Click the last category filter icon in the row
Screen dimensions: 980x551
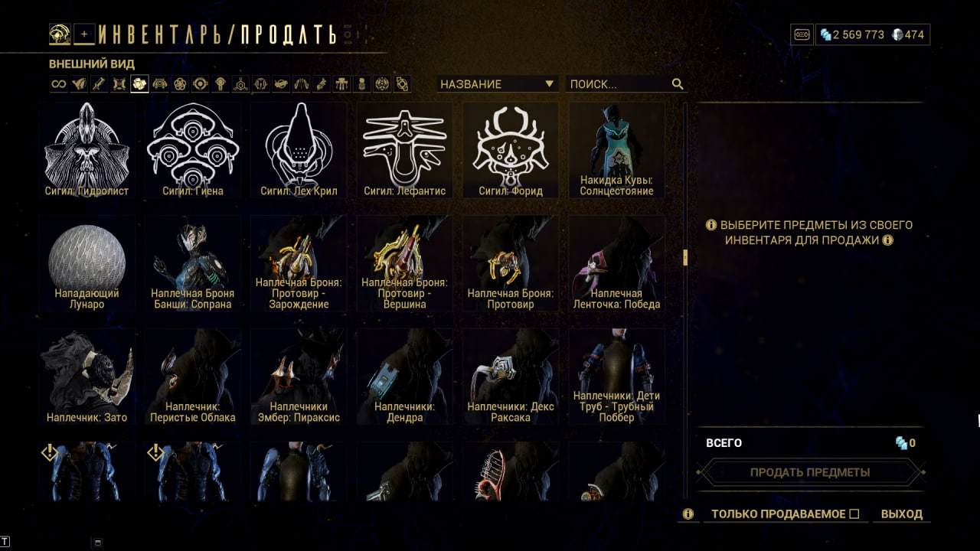402,84
